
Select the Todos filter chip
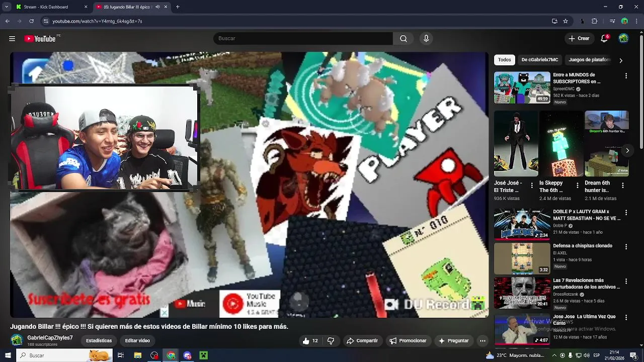point(505,60)
